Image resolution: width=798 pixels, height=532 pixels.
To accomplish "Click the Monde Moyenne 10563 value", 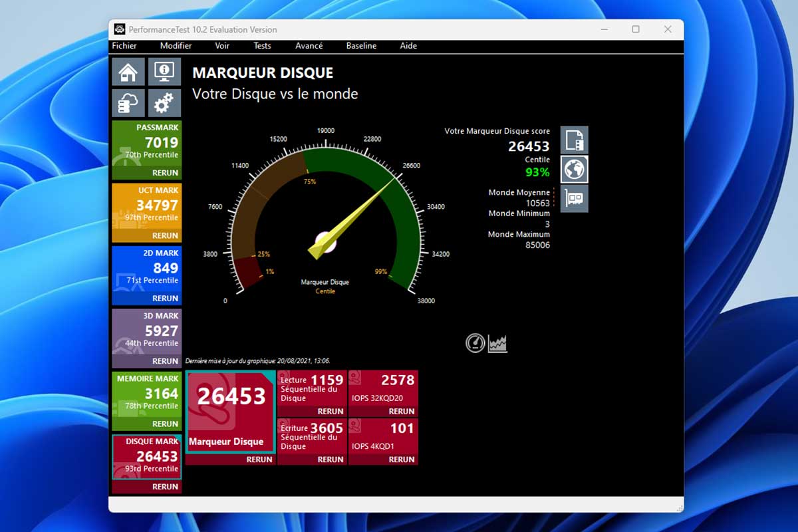I will click(538, 203).
